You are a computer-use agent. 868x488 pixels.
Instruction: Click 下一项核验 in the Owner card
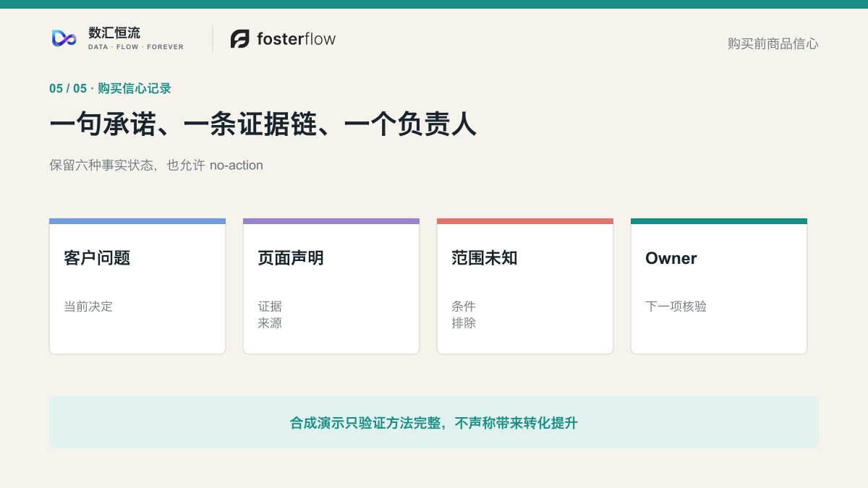(676, 306)
